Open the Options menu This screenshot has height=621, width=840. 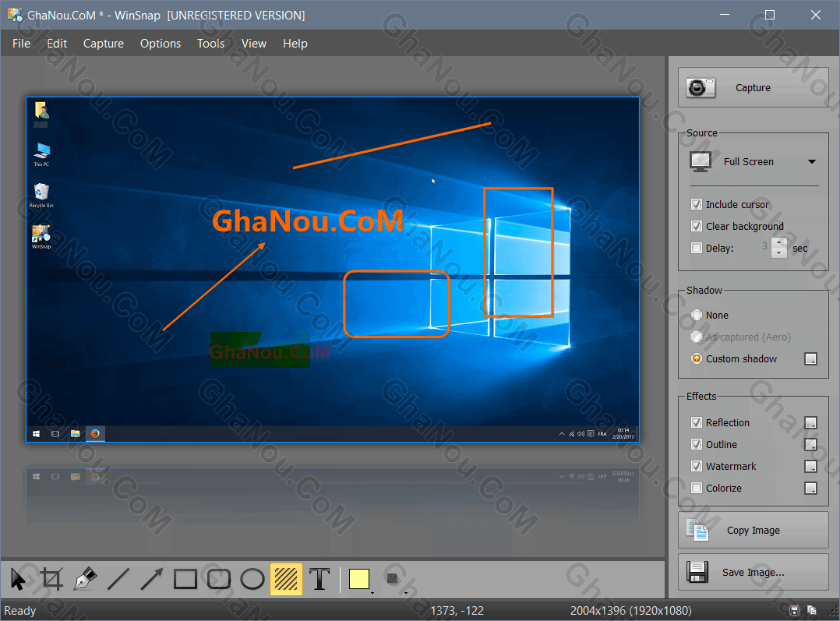tap(161, 44)
